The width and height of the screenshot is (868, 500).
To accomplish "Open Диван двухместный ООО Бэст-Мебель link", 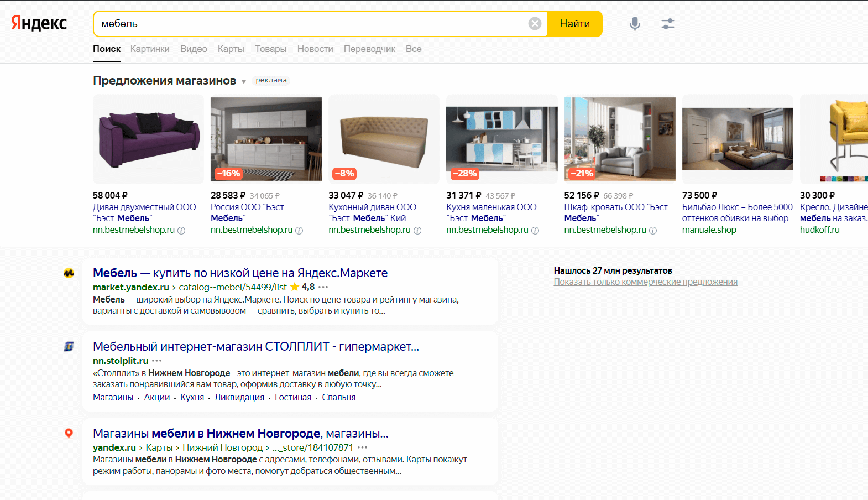I will coord(144,212).
